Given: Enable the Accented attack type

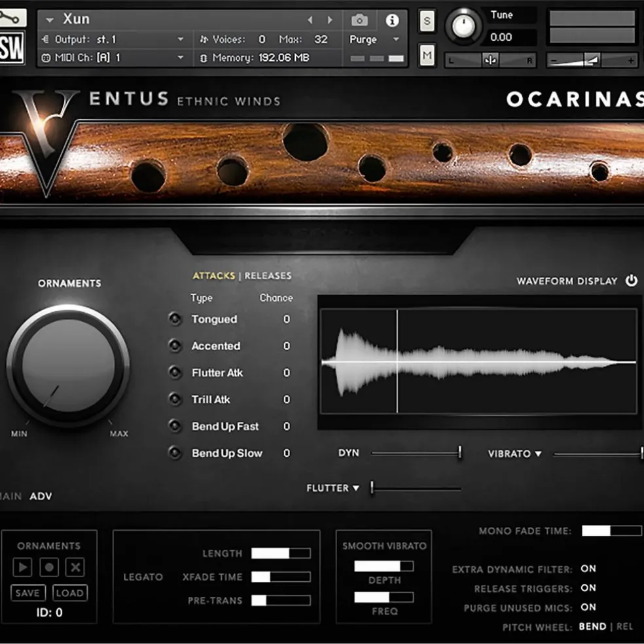Looking at the screenshot, I should coord(175,346).
